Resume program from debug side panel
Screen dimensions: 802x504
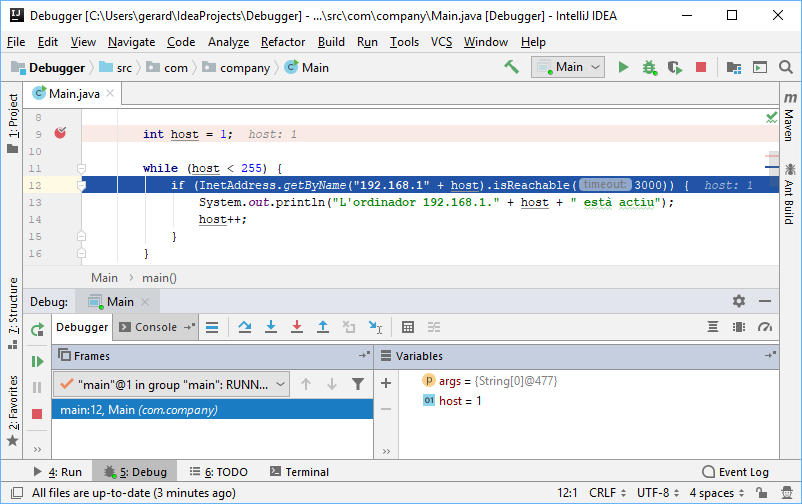pos(37,361)
